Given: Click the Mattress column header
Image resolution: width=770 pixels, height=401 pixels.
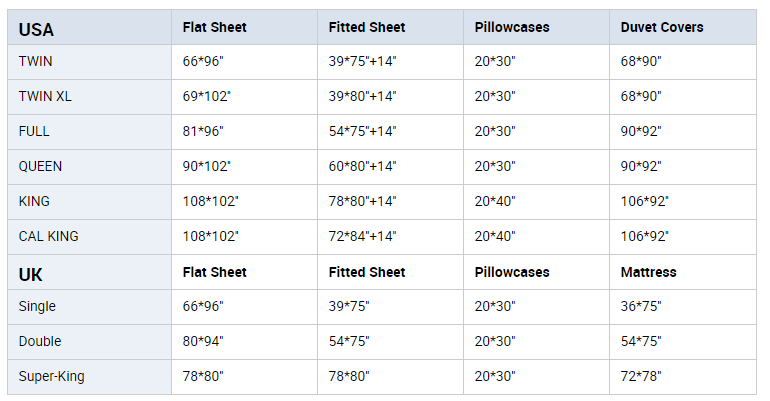Looking at the screenshot, I should 648,272.
